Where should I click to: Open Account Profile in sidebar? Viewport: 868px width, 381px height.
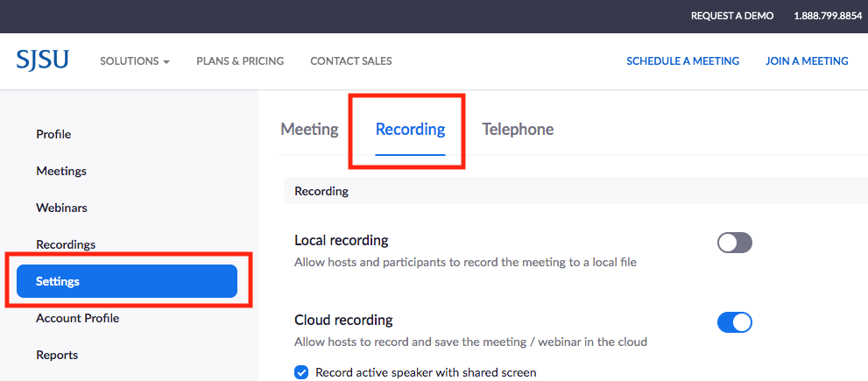coord(77,318)
